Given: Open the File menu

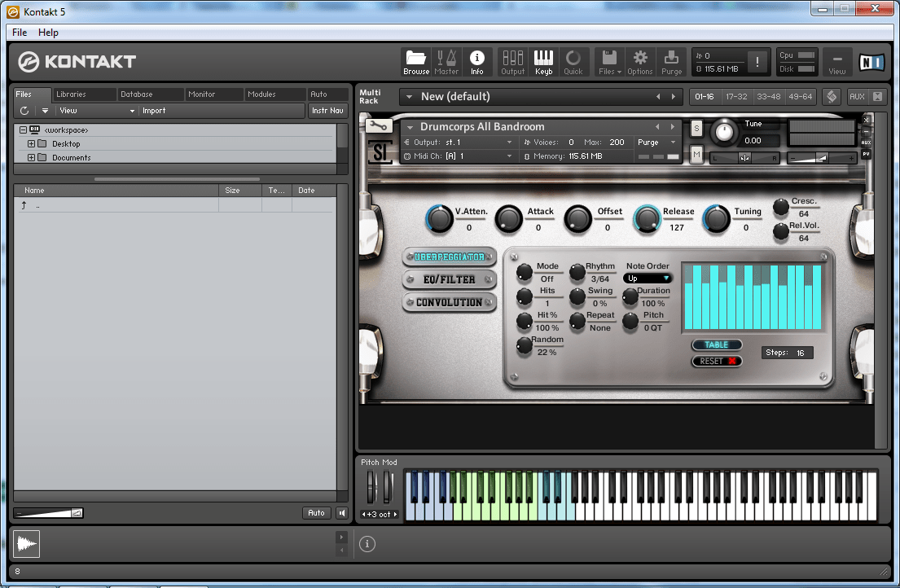Looking at the screenshot, I should coord(20,33).
